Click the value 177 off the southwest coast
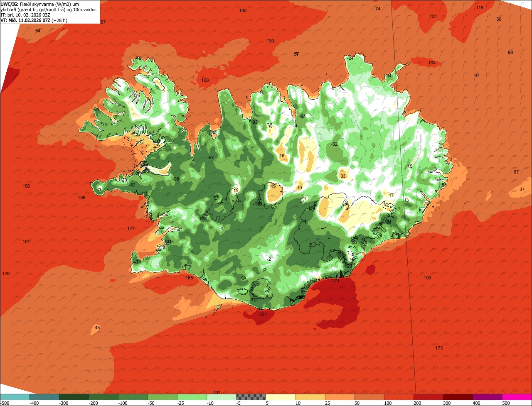This screenshot has width=532, height=406. pos(131,228)
